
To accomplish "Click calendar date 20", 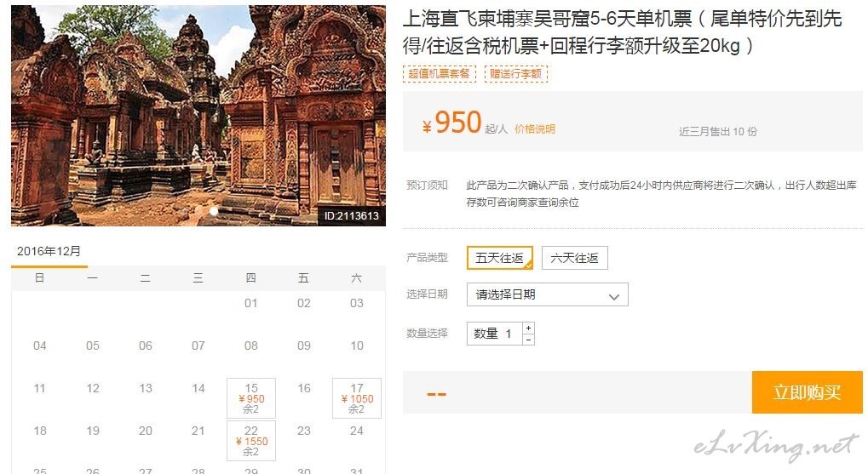I will click(146, 431).
